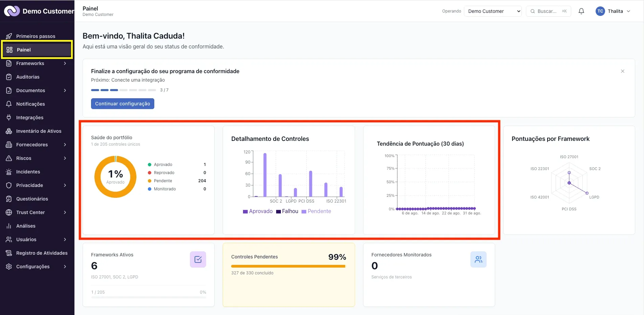Viewport: 644px width, 315px height.
Task: Open Primeiros passos rocket icon
Action: (9, 36)
